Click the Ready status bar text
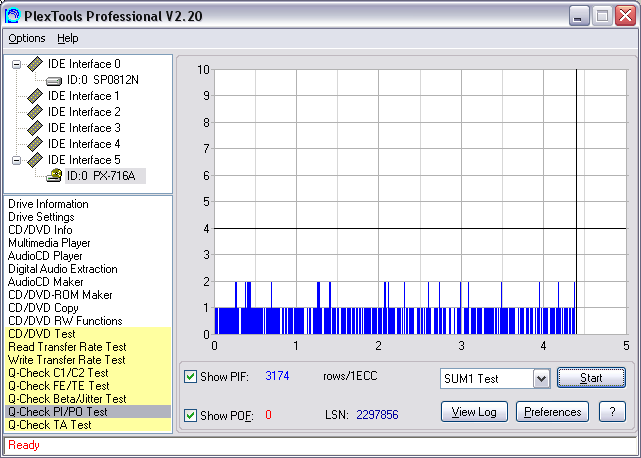Screen dimensions: 641x458 click(24, 445)
